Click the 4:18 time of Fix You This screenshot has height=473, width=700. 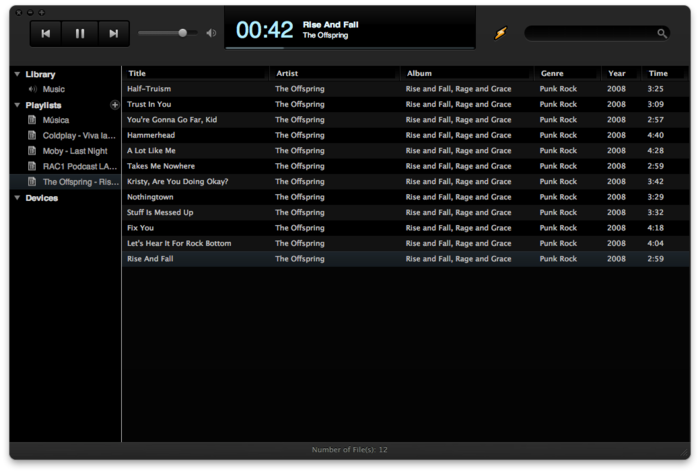pos(655,228)
